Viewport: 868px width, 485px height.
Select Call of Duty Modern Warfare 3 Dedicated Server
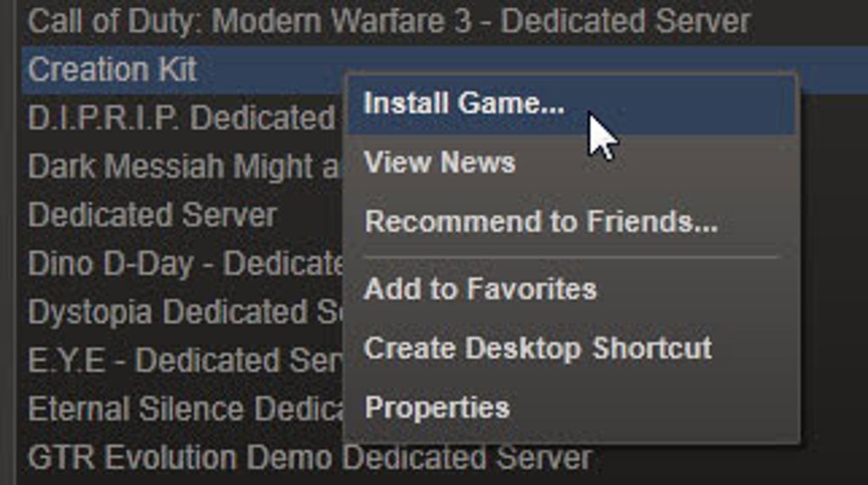(389, 21)
